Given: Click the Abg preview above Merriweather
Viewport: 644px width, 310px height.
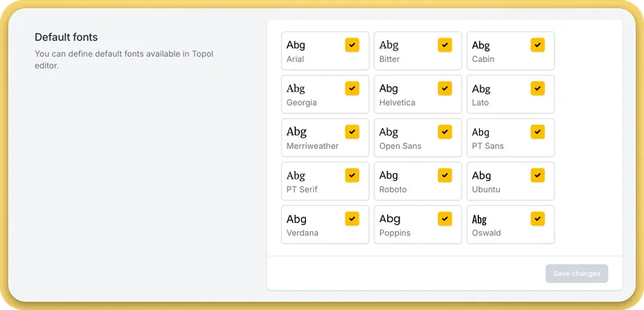Looking at the screenshot, I should click(x=296, y=132).
